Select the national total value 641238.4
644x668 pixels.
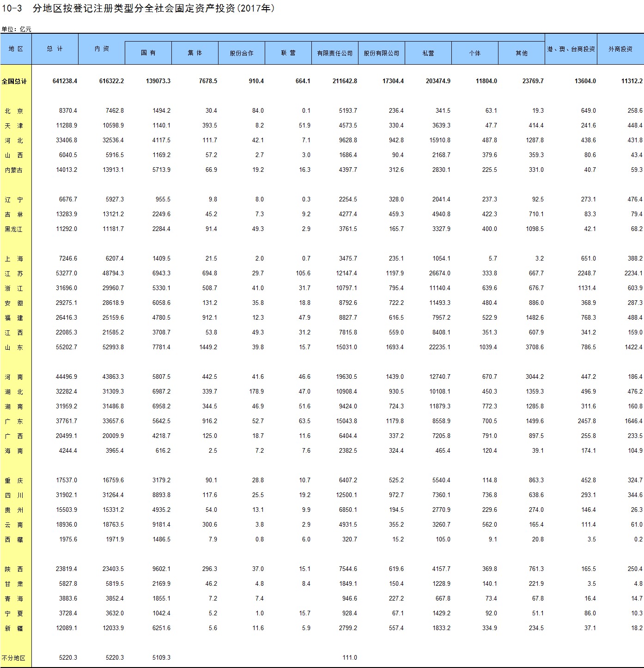65,81
